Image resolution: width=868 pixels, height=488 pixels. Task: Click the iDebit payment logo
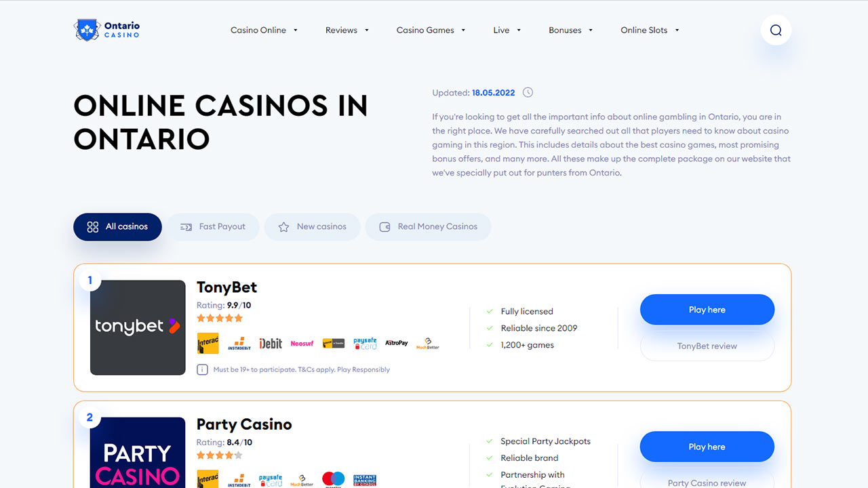point(271,344)
